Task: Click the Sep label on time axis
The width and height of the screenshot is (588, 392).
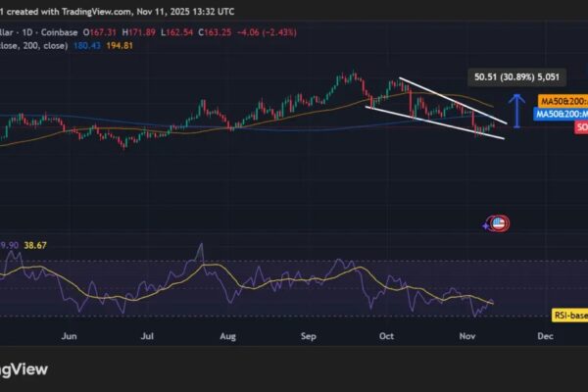Action: tap(309, 334)
